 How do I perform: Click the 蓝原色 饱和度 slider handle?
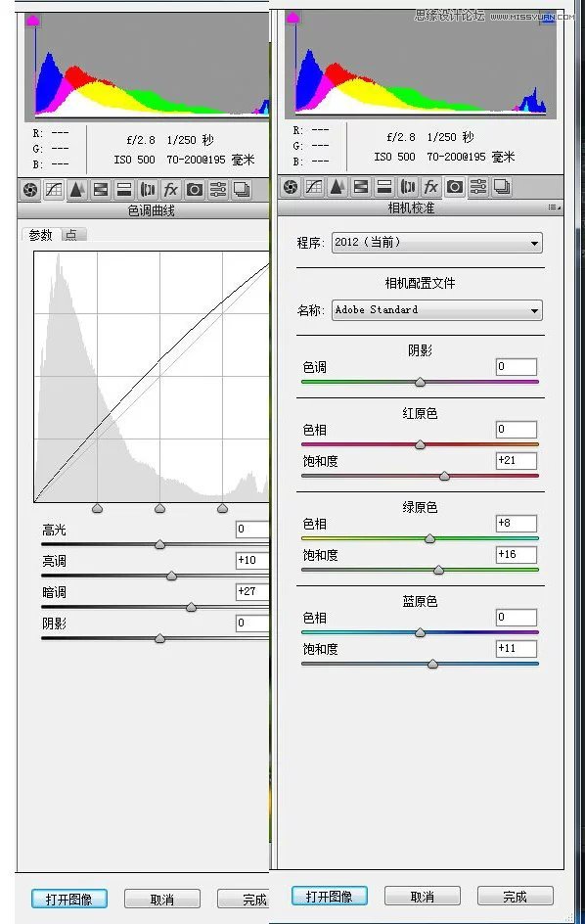[x=432, y=664]
